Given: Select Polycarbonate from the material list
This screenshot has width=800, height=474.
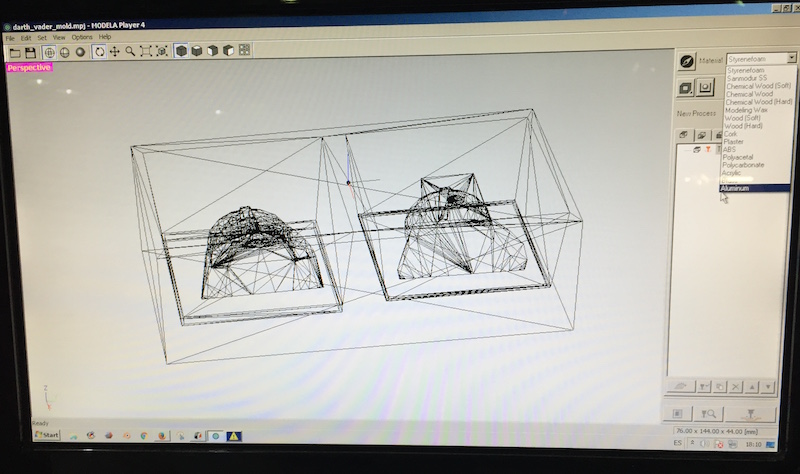Looking at the screenshot, I should click(x=743, y=165).
